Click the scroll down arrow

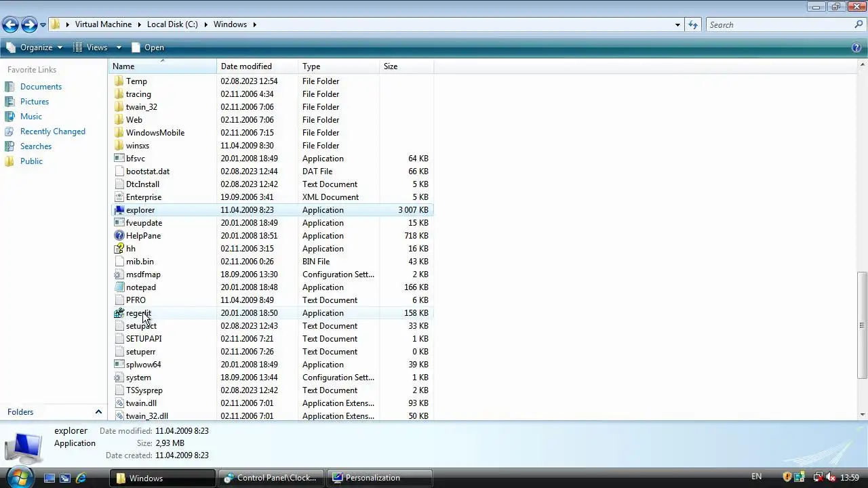863,414
